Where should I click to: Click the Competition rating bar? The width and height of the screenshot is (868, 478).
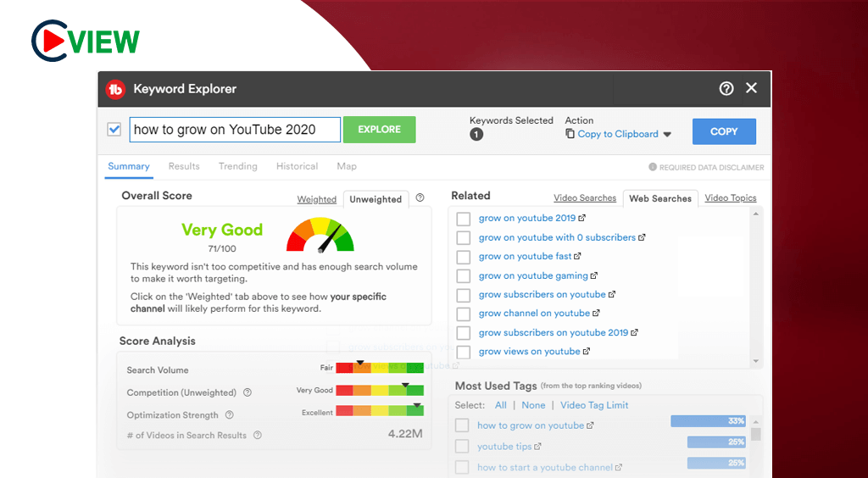[x=380, y=390]
